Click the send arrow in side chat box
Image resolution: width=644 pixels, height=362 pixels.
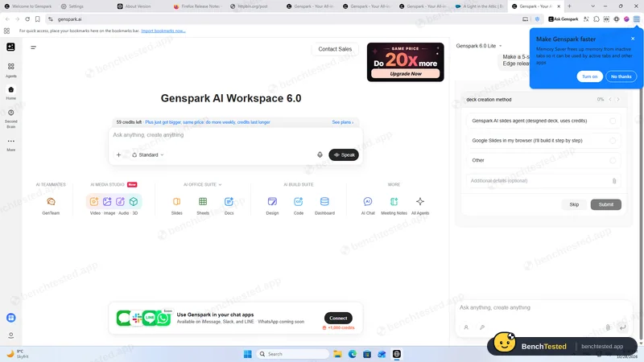pos(622,327)
